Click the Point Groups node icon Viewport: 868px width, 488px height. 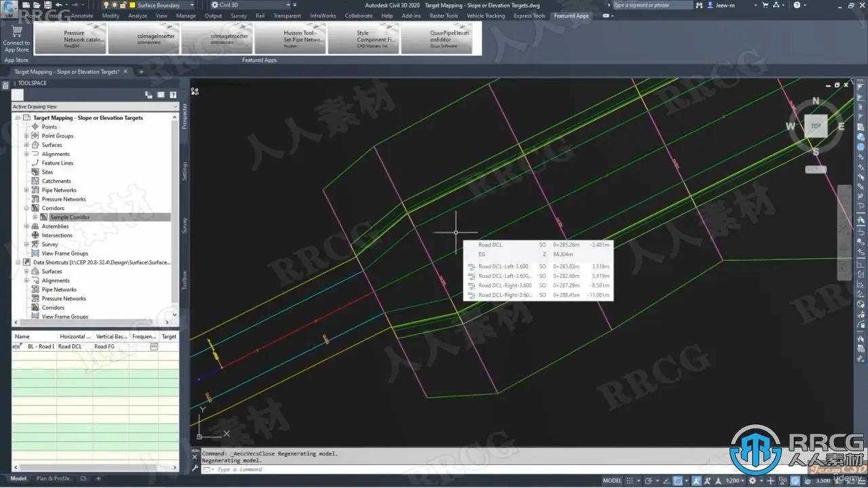(x=36, y=136)
